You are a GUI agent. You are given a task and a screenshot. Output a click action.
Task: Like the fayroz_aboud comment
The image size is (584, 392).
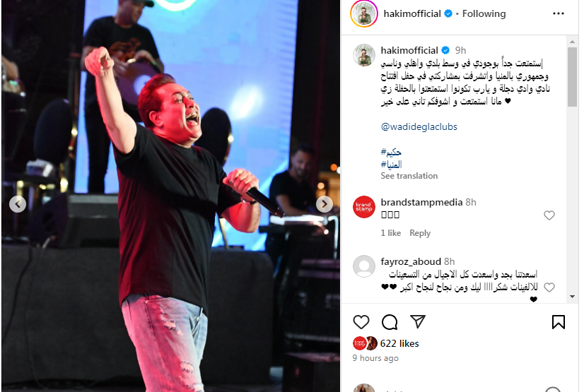549,287
